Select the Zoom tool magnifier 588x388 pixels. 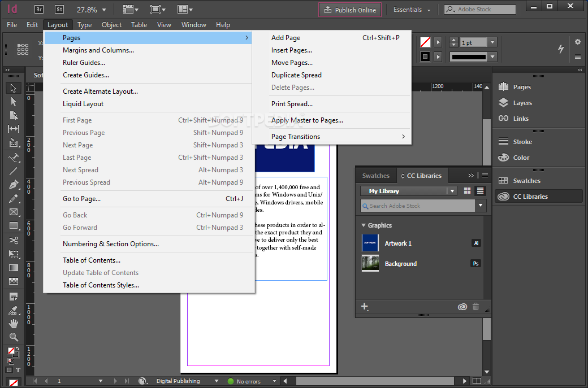[x=14, y=337]
